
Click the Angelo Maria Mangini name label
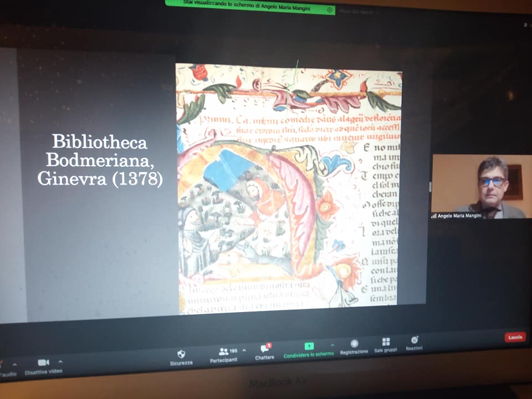click(459, 216)
